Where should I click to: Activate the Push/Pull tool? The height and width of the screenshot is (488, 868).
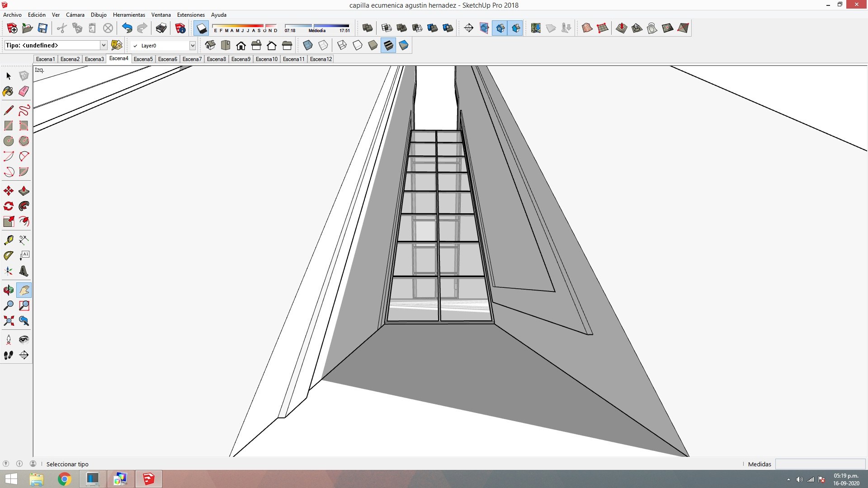coord(24,191)
